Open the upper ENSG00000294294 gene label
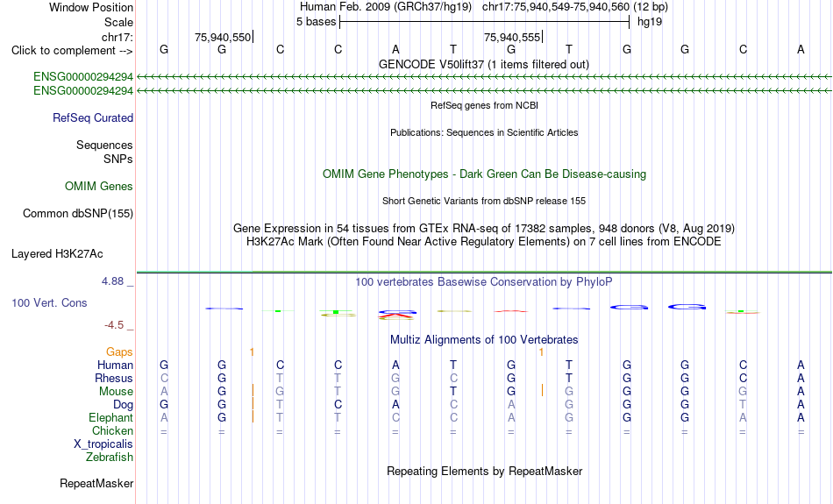 point(83,76)
